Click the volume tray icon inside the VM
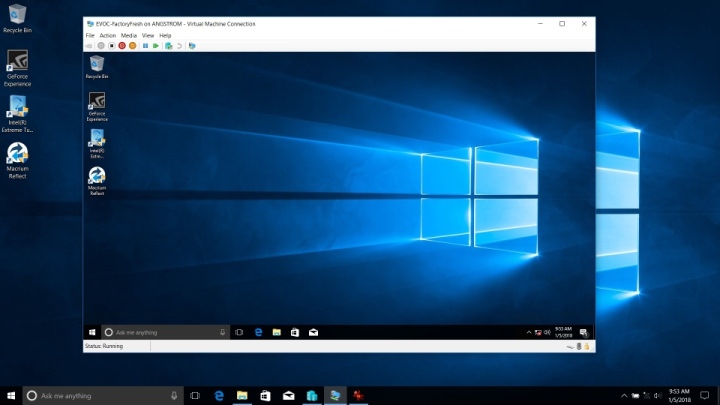Viewport: 720px width, 405px height. pos(547,332)
